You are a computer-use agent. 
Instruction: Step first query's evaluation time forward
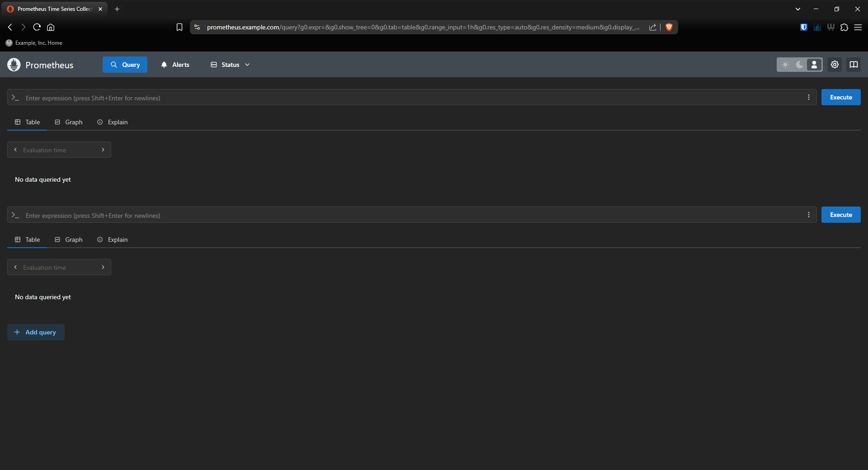[103, 150]
